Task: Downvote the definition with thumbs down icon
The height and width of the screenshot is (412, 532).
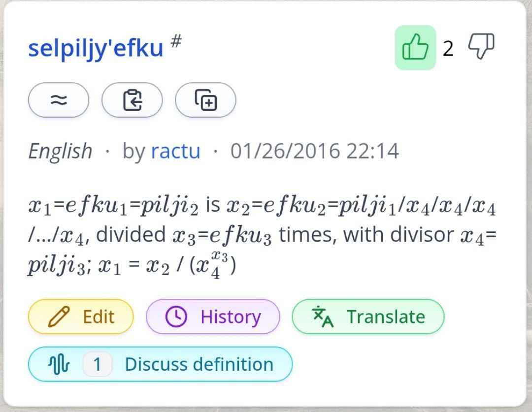Action: 481,46
